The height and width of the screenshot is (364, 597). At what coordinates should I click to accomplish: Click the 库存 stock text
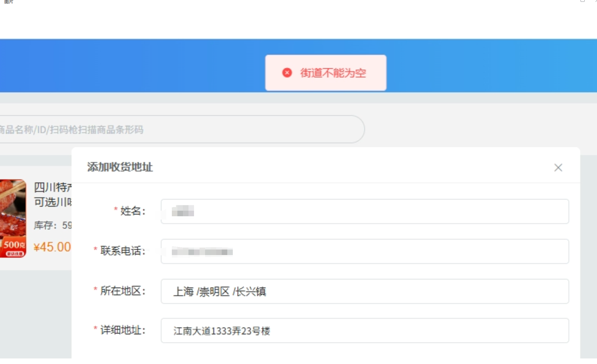point(52,225)
